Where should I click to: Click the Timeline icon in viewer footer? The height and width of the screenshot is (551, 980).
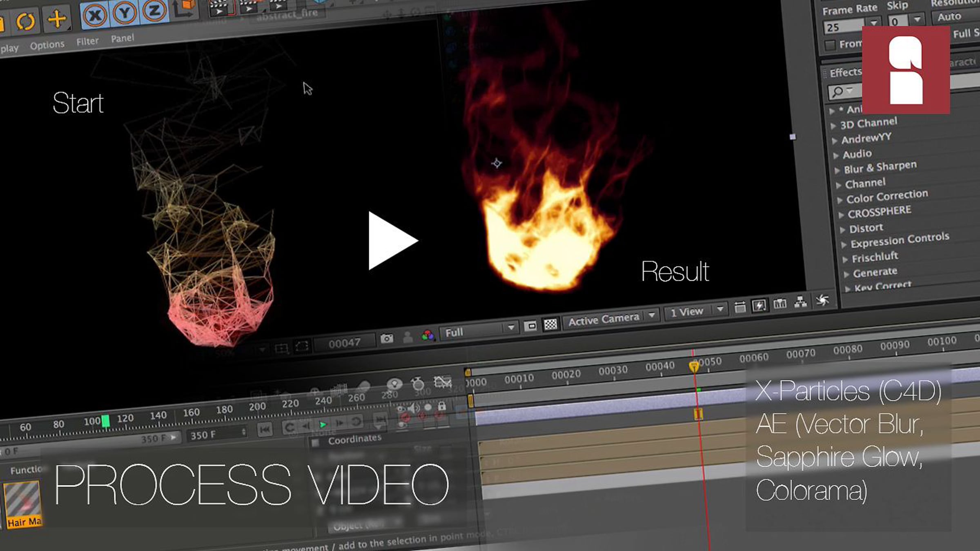780,304
